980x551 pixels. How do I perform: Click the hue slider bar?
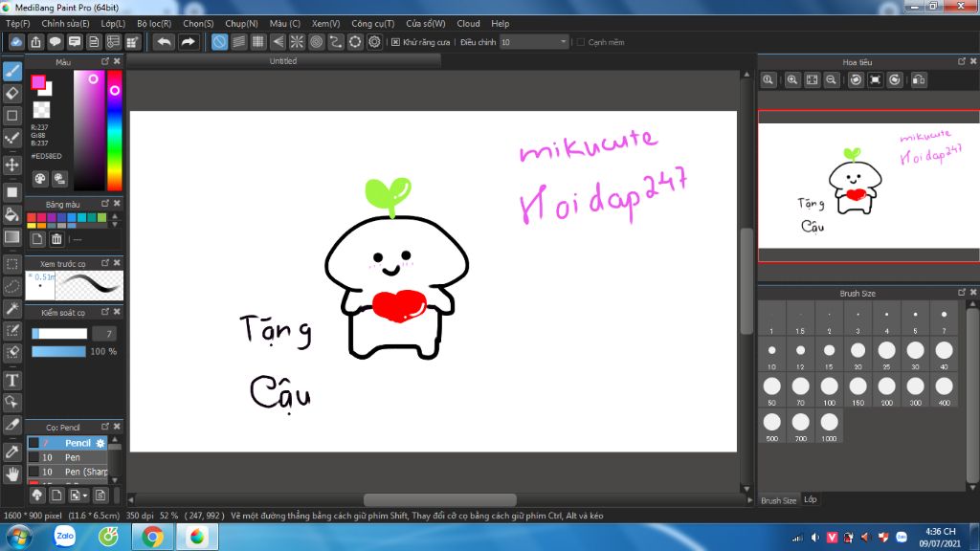(115, 130)
